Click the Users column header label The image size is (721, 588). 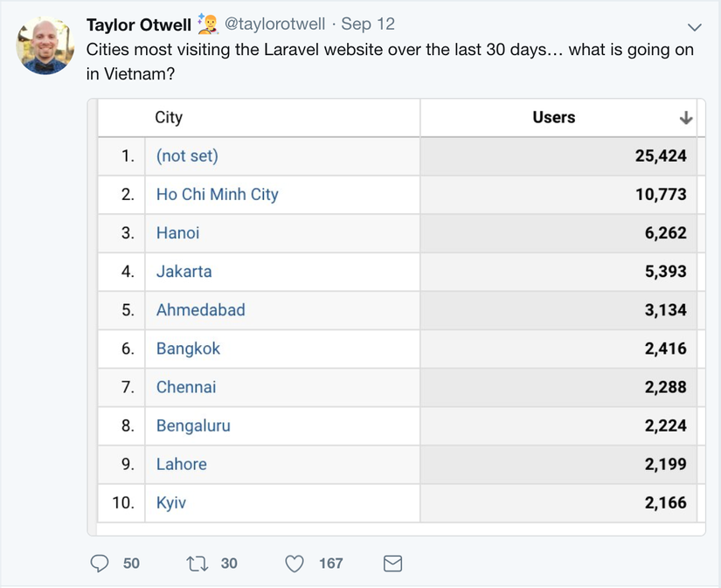point(554,118)
